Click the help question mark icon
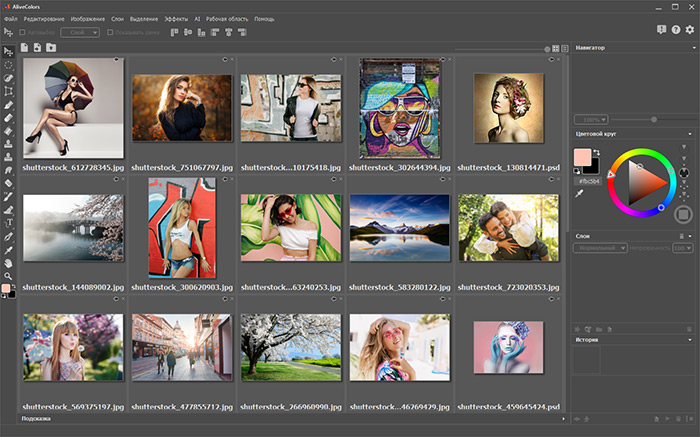 point(676,30)
